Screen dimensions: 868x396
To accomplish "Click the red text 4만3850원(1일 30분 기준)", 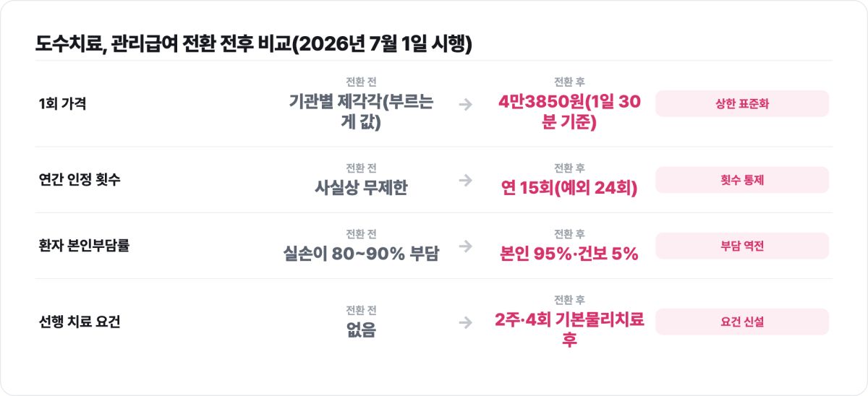I will pos(569,112).
